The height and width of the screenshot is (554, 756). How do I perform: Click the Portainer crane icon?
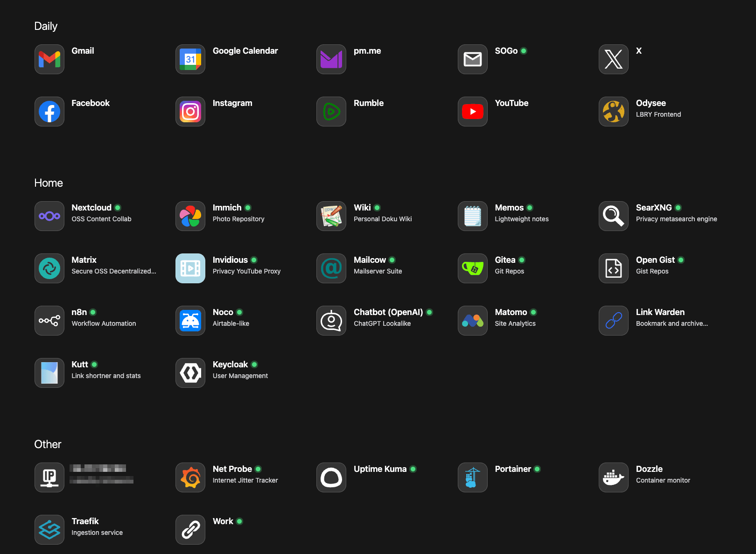[473, 477]
